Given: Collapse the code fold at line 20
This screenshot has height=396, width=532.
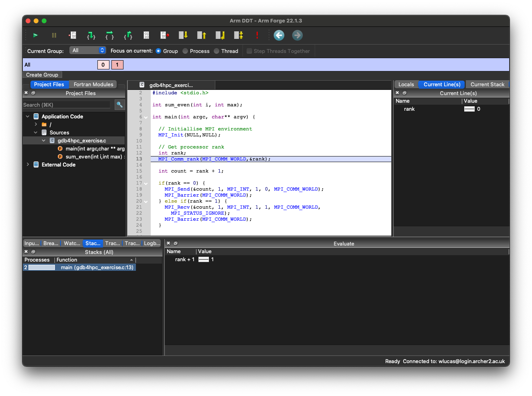Looking at the screenshot, I should (x=146, y=201).
